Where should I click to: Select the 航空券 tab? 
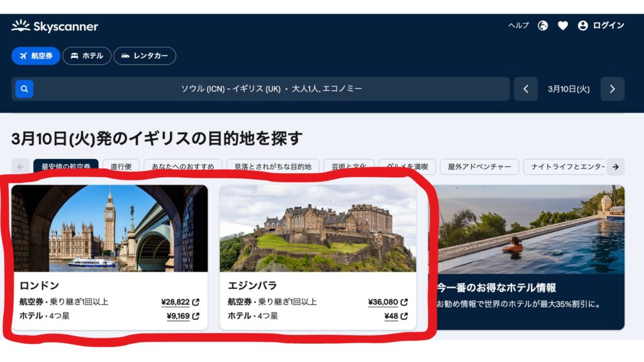(36, 56)
